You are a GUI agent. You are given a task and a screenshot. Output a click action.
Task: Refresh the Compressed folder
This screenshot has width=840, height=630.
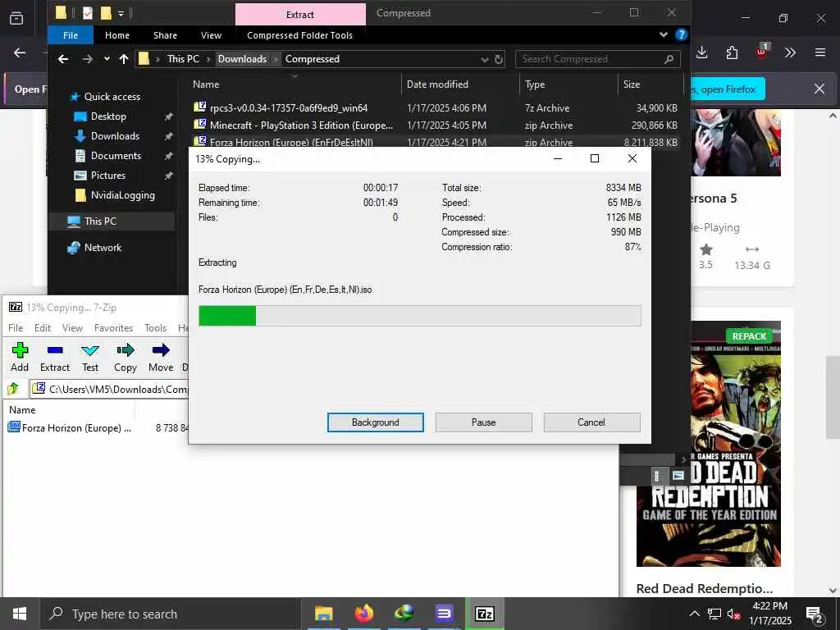[x=499, y=59]
